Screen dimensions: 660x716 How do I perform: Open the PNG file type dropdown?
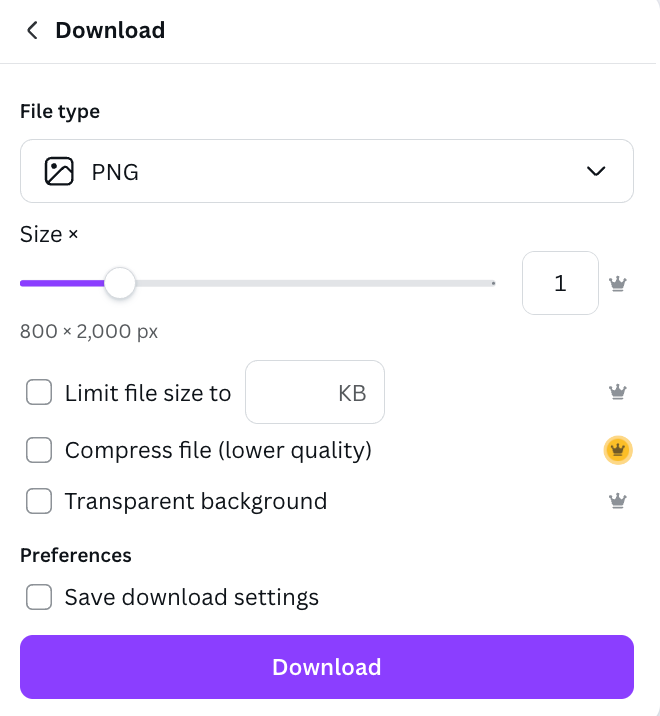pos(326,172)
